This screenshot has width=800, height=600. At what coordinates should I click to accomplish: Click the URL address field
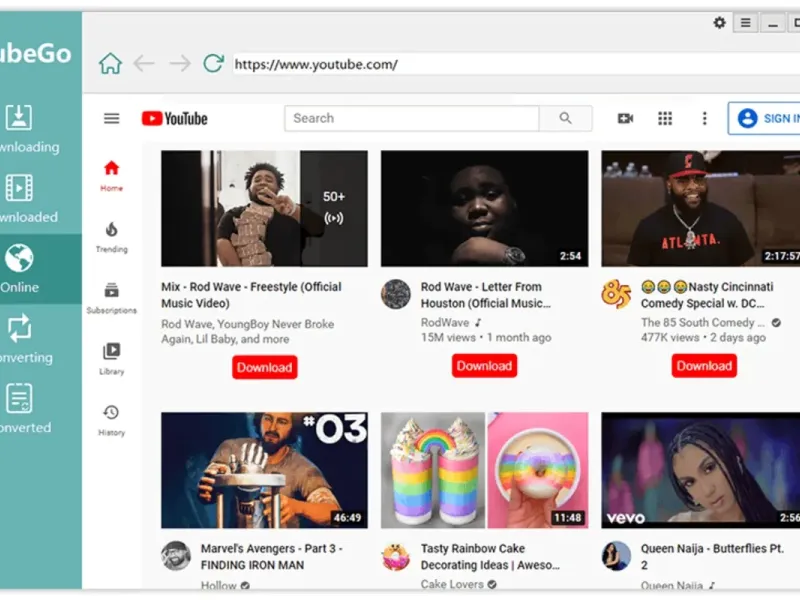(x=516, y=64)
